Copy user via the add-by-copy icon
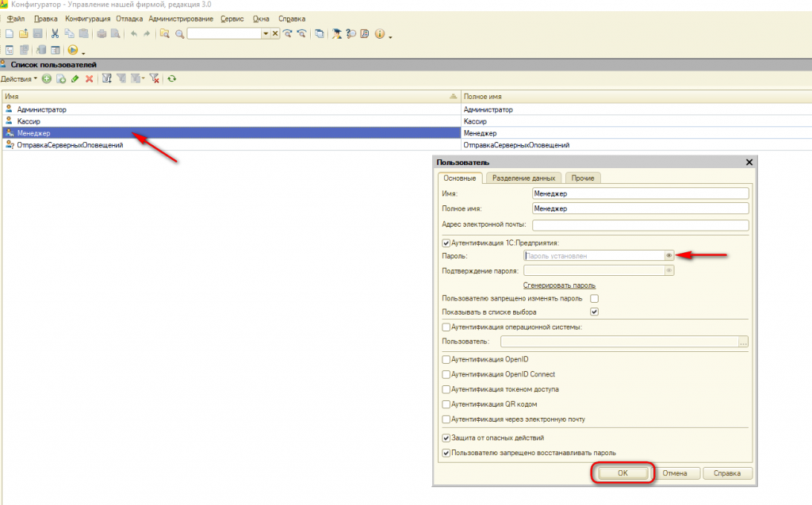812x505 pixels. [x=61, y=78]
